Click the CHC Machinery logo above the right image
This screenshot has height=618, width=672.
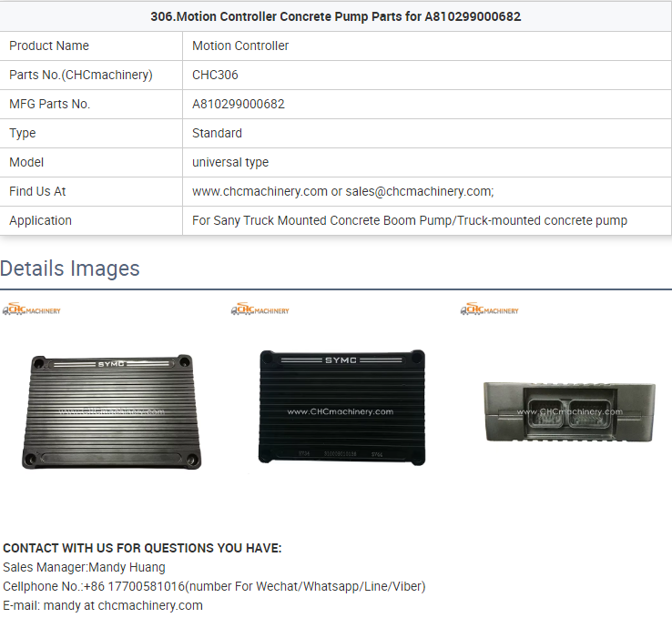[x=489, y=310]
